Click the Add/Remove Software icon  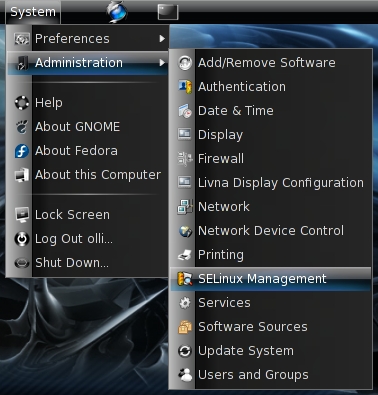coord(185,63)
